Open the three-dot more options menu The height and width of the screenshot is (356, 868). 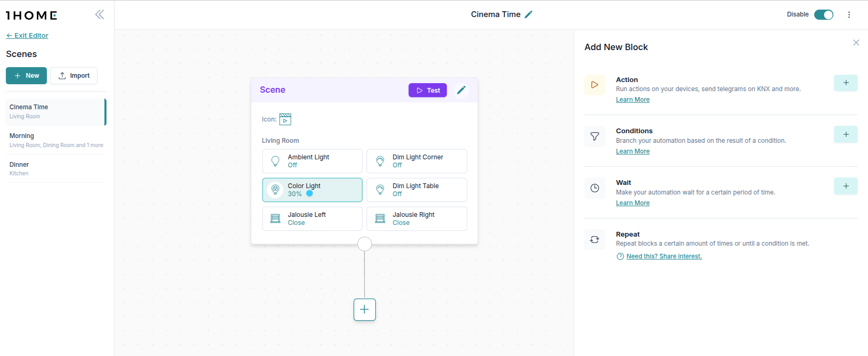(x=849, y=14)
